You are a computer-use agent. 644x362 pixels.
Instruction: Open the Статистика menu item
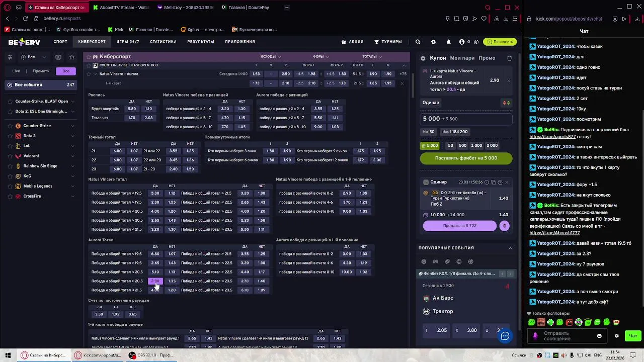[163, 42]
